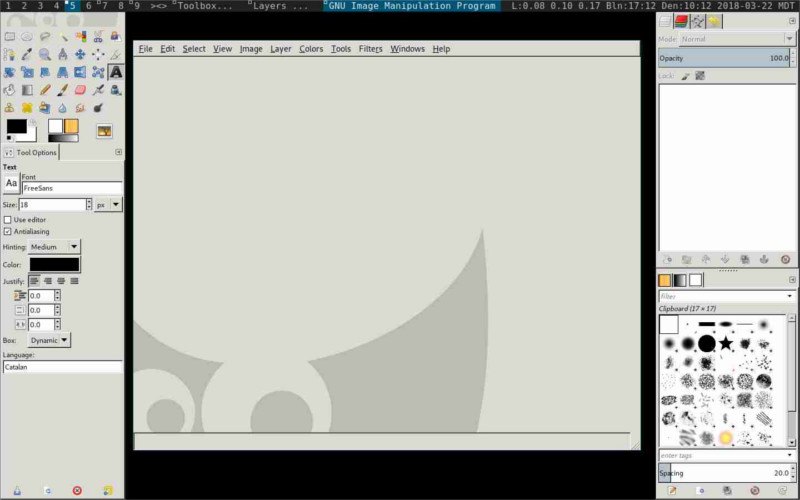Open the Filters menu

[370, 48]
